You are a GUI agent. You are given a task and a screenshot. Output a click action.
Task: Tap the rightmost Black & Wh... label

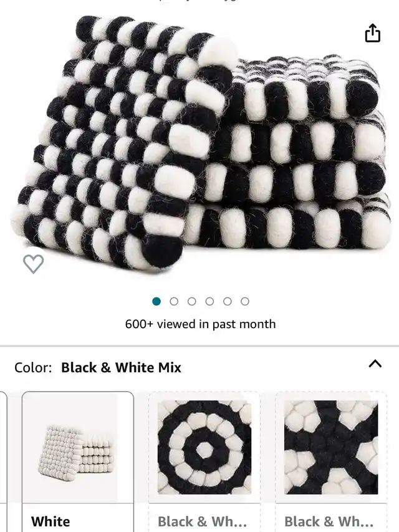click(329, 521)
